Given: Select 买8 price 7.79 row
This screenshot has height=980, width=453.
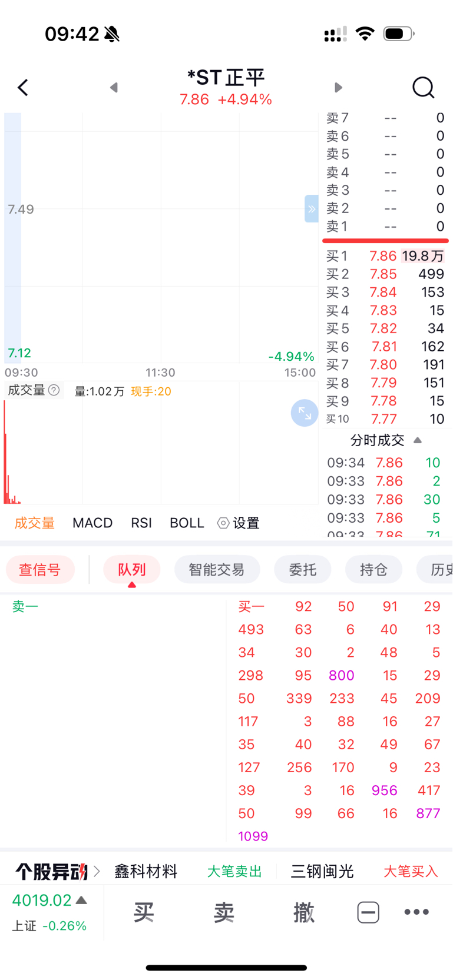Looking at the screenshot, I should [x=385, y=383].
